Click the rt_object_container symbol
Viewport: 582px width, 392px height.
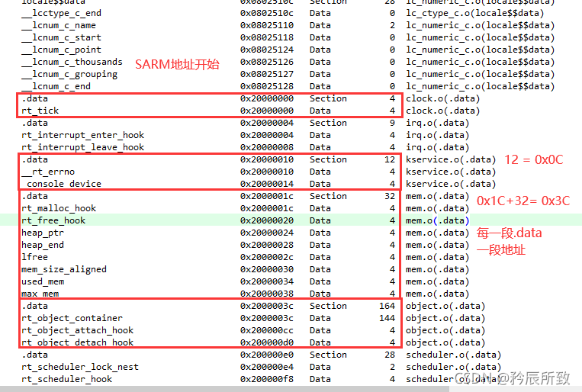coord(72,319)
